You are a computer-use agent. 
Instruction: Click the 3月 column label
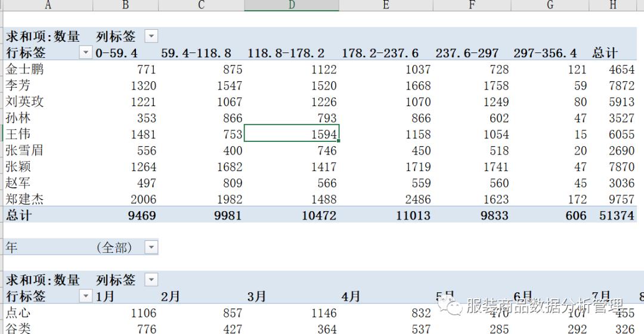[x=256, y=296]
